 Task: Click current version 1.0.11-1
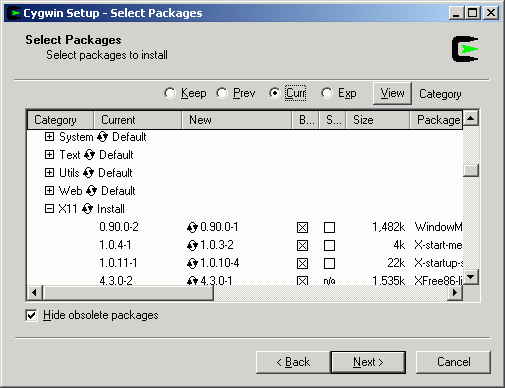pyautogui.click(x=118, y=263)
